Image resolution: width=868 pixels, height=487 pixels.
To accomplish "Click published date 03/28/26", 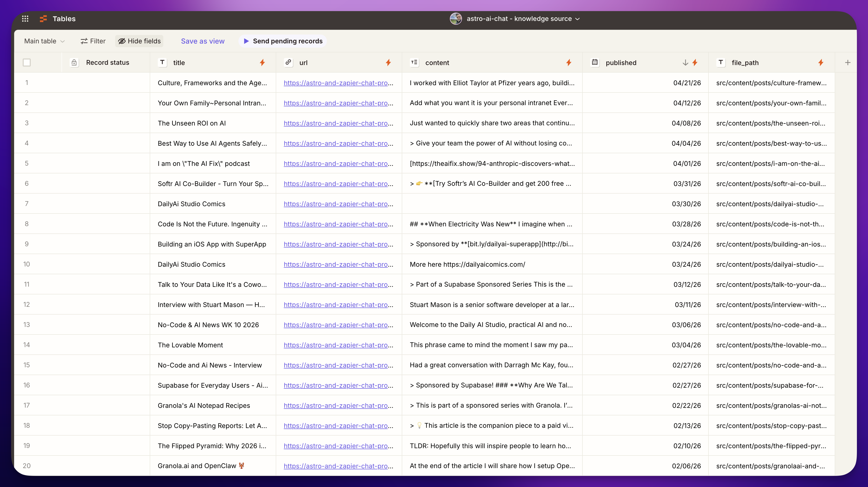I will pos(686,224).
